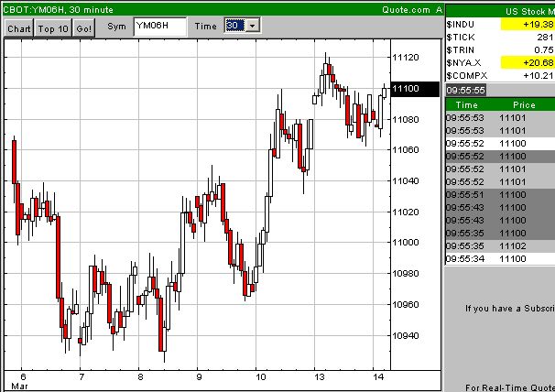Viewport: 555px width, 392px height.
Task: Click the 11120 price axis label
Action: coord(406,58)
